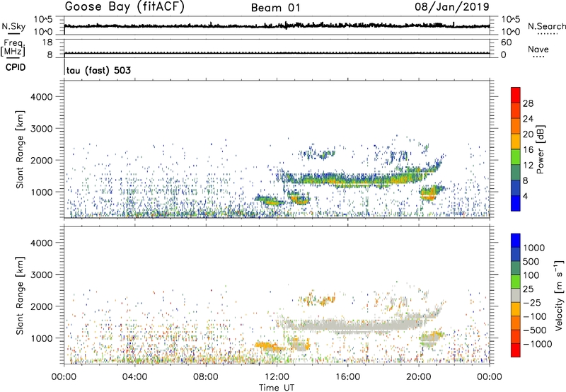This screenshot has height=392, width=566.
Task: Click the 4000 tick on power panel axis
Action: pos(42,97)
